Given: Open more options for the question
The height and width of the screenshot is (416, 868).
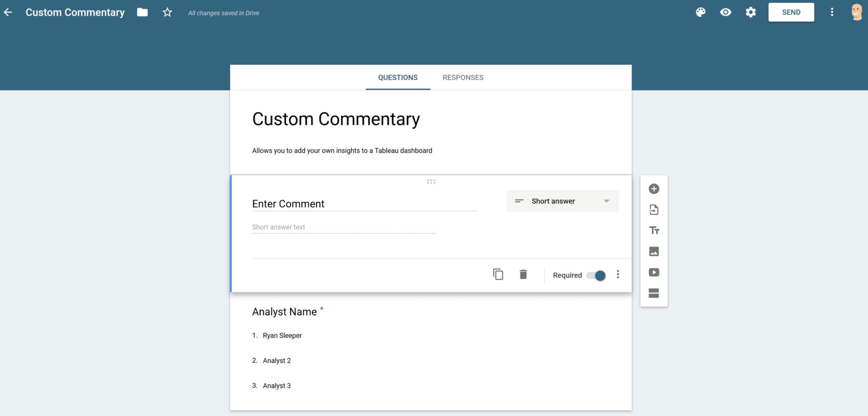Looking at the screenshot, I should [618, 275].
